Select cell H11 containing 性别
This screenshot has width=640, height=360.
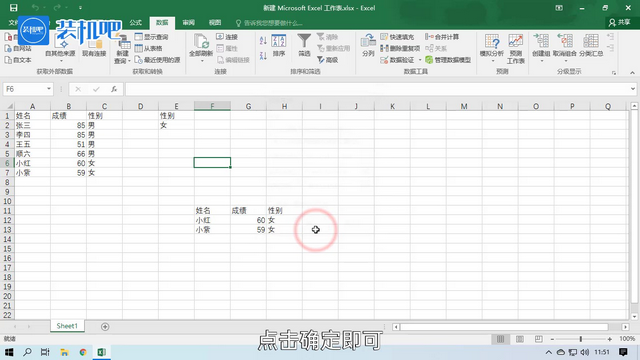284,211
